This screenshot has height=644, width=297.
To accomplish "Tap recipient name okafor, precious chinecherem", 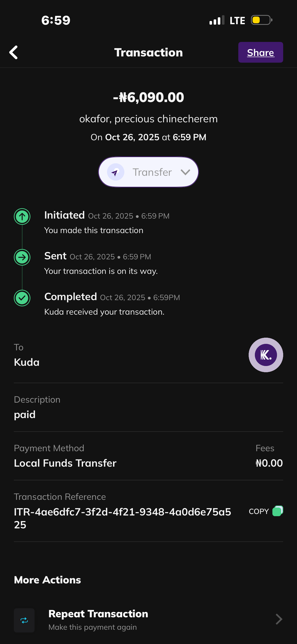I will (x=148, y=119).
